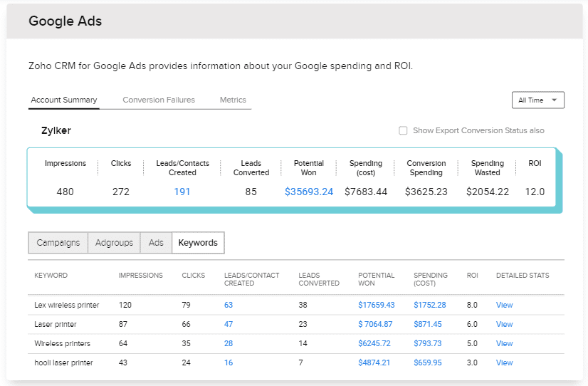Click the summary Impressions value 480
Screen dimensions: 588x386
coord(65,192)
